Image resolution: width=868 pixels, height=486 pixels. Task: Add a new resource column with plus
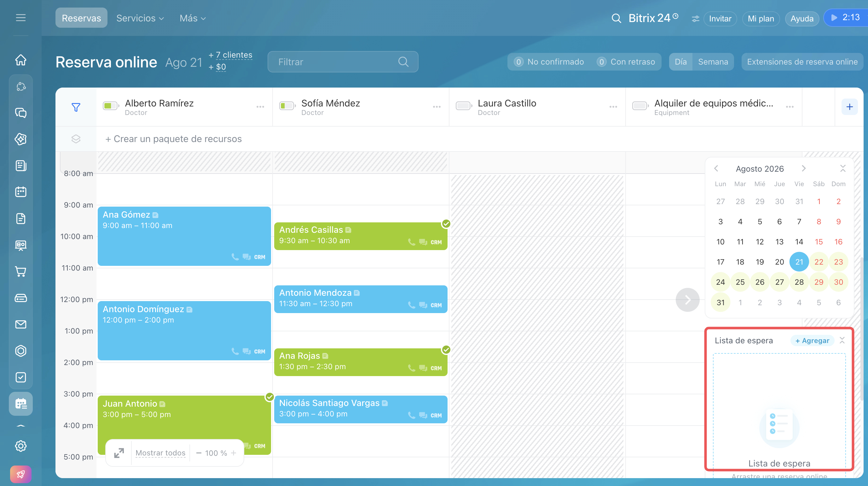tap(849, 107)
